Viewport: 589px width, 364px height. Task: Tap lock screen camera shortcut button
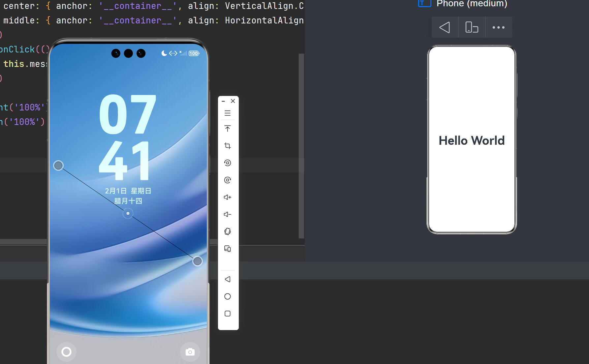190,352
